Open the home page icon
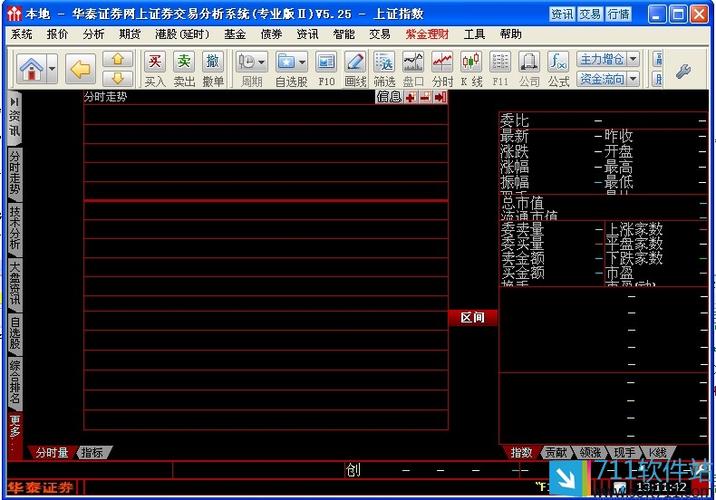The width and height of the screenshot is (716, 500). [32, 68]
